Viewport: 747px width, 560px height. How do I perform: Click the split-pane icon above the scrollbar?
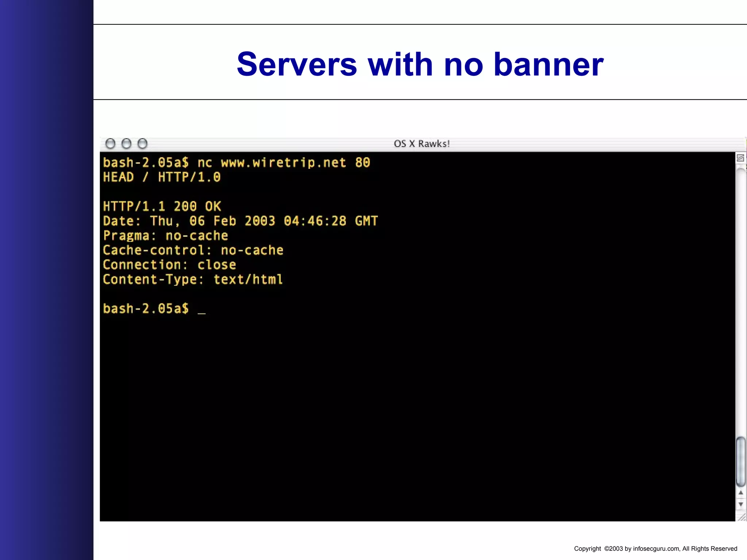pyautogui.click(x=740, y=158)
